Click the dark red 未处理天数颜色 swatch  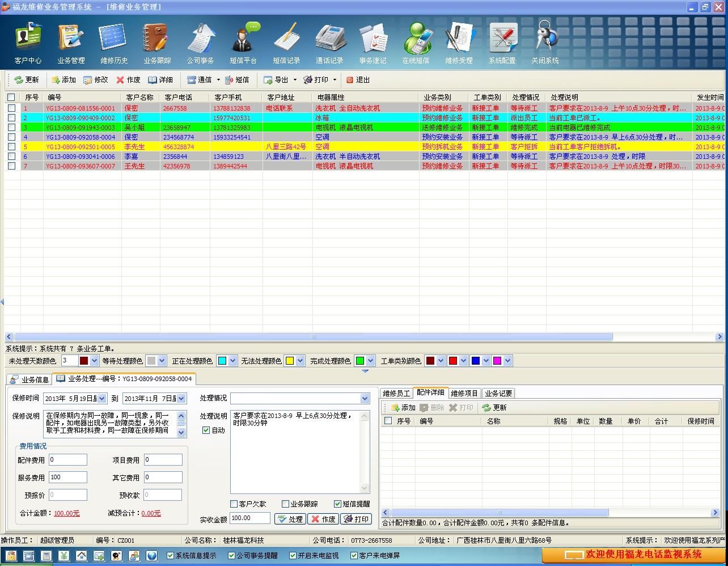pyautogui.click(x=84, y=361)
